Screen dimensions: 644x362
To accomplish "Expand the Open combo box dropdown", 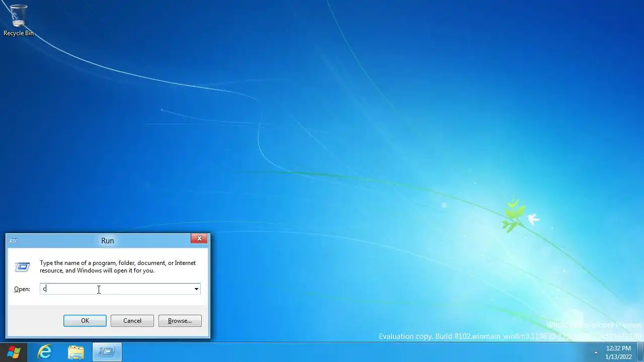I will (x=196, y=289).
